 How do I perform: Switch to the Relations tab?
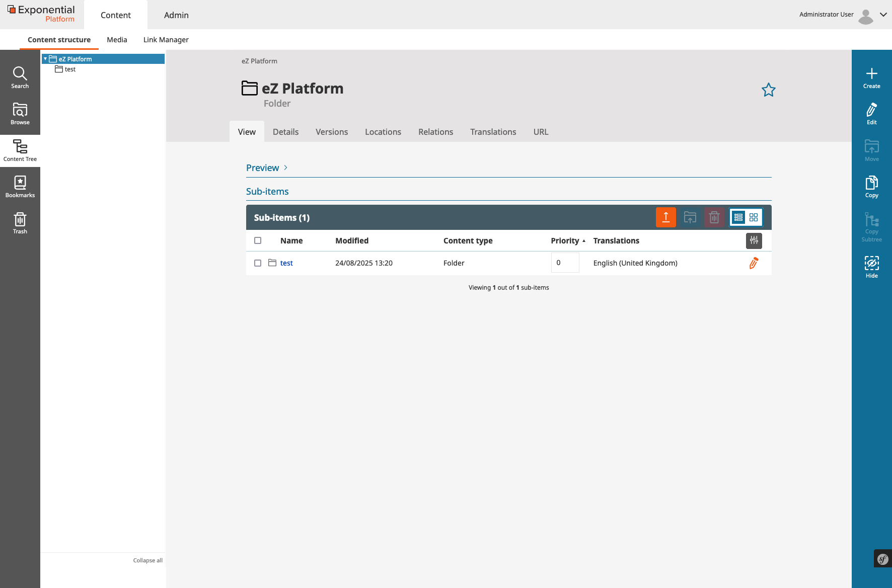[x=435, y=132]
